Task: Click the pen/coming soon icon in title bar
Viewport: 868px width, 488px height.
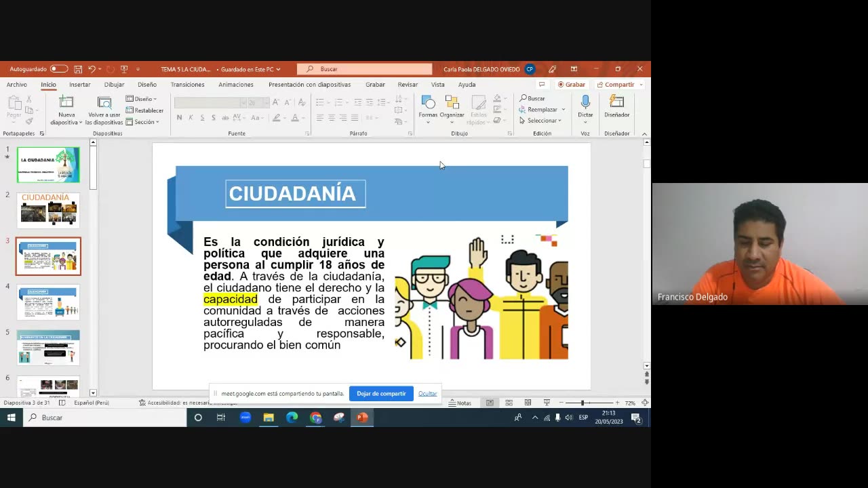Action: [x=553, y=69]
